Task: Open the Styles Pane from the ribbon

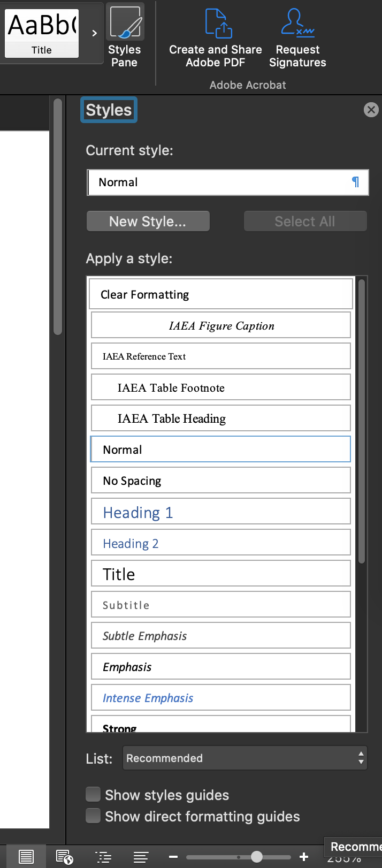Action: click(x=124, y=33)
